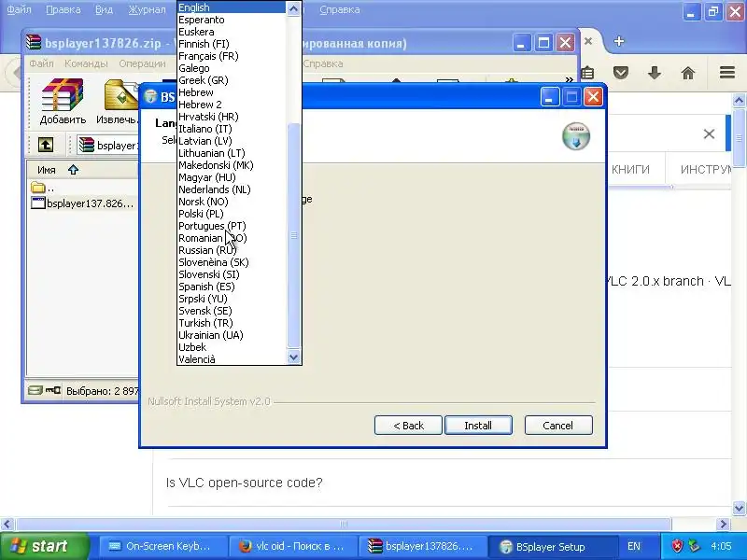Pick Ukrainian (UA) language

click(232, 335)
